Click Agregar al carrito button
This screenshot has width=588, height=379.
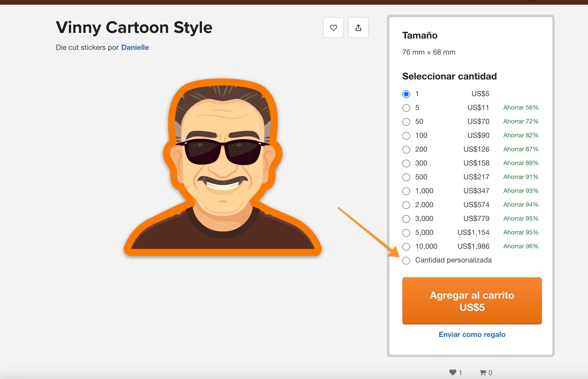[x=472, y=301]
